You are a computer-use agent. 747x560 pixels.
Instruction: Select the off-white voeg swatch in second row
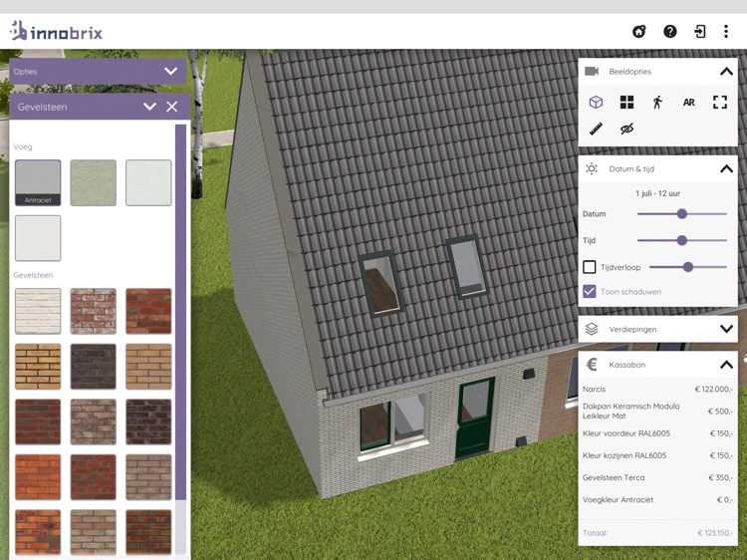point(38,238)
